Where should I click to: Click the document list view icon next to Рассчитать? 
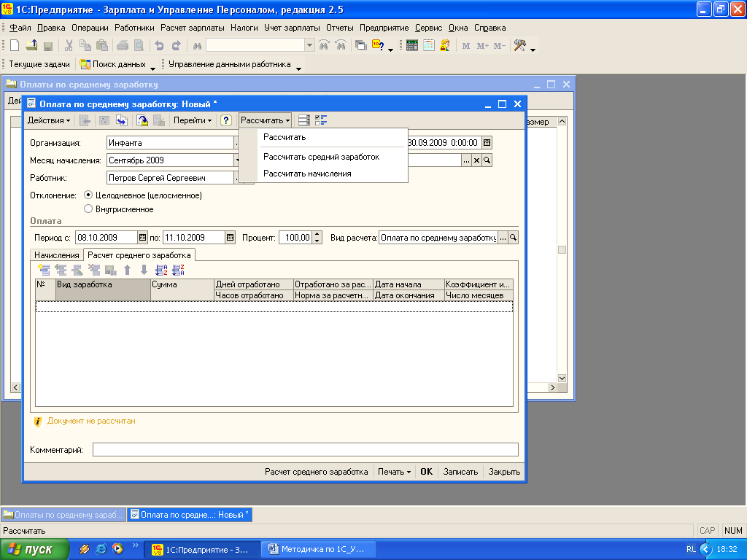coord(304,120)
